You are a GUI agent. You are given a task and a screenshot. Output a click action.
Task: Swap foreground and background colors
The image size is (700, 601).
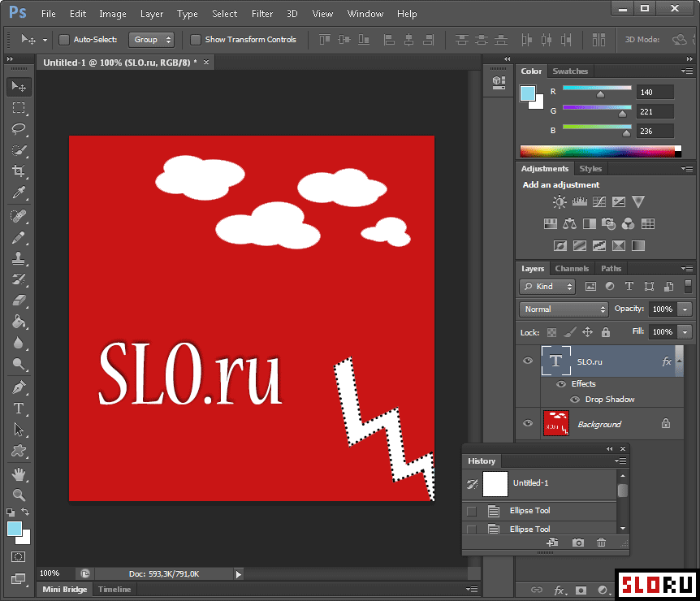[25, 512]
